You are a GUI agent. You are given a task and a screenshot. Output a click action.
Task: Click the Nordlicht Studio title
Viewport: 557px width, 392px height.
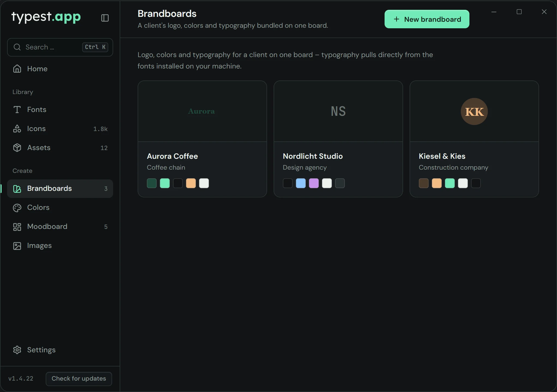(x=313, y=156)
